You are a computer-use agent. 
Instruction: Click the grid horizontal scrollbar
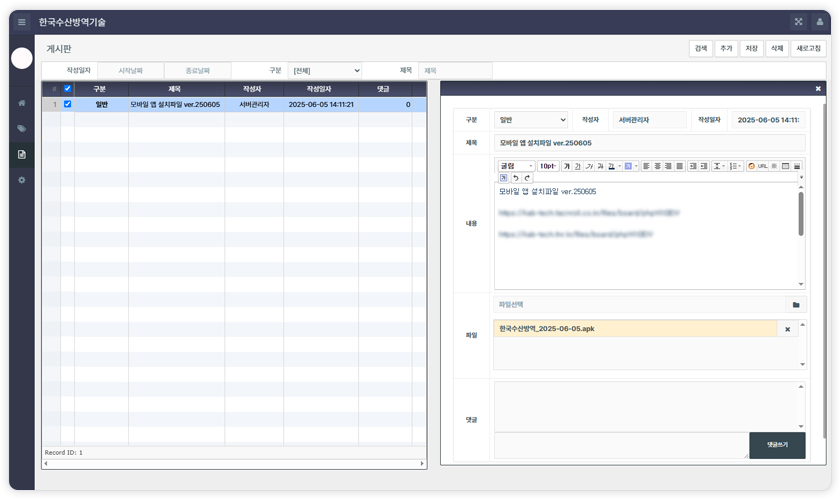click(x=234, y=464)
